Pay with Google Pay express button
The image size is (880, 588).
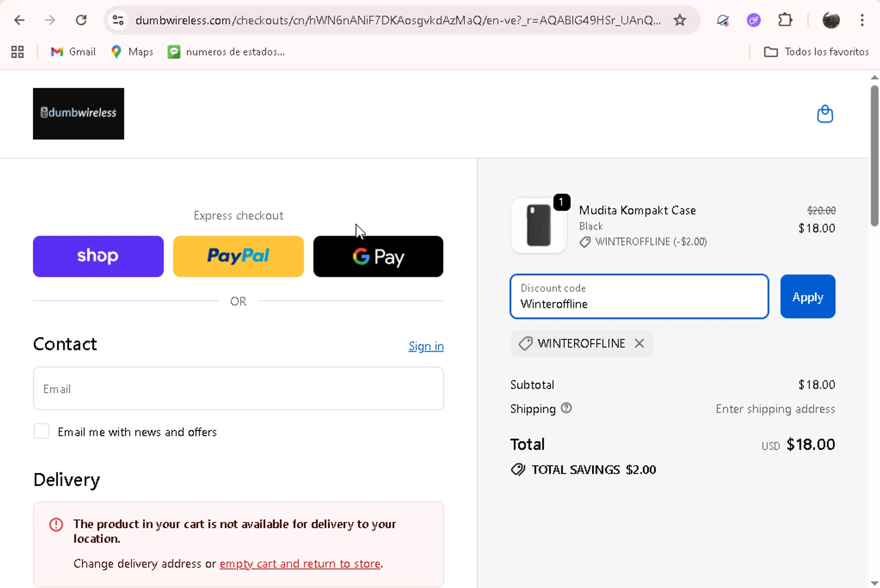(x=378, y=256)
